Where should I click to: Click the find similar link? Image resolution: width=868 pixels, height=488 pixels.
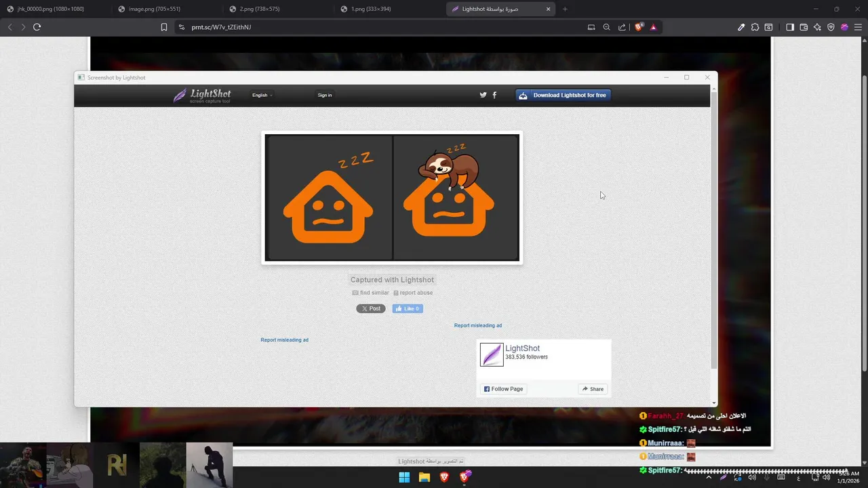(371, 293)
